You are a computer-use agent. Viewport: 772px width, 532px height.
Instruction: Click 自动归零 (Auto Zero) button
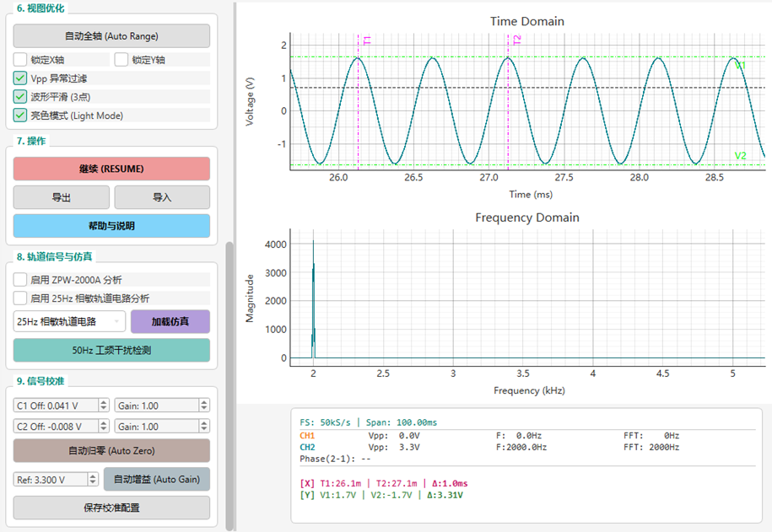[111, 450]
